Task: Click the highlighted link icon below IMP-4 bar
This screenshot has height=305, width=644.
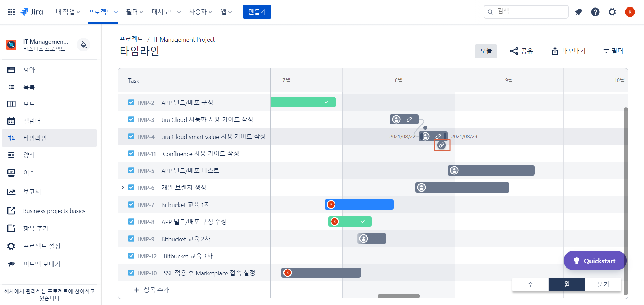Action: 442,145
